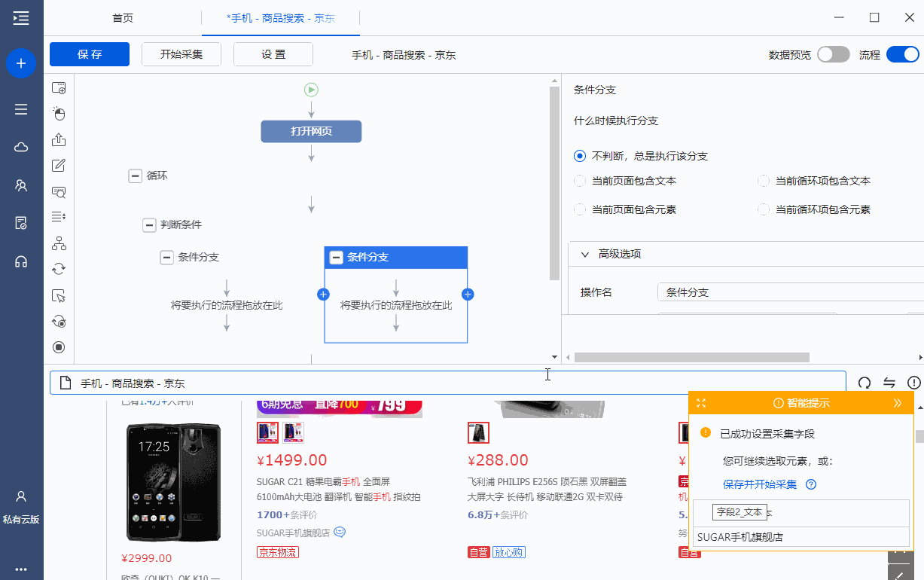Click the help question mark next to 保存并开始采集
This screenshot has height=580, width=924.
[811, 484]
